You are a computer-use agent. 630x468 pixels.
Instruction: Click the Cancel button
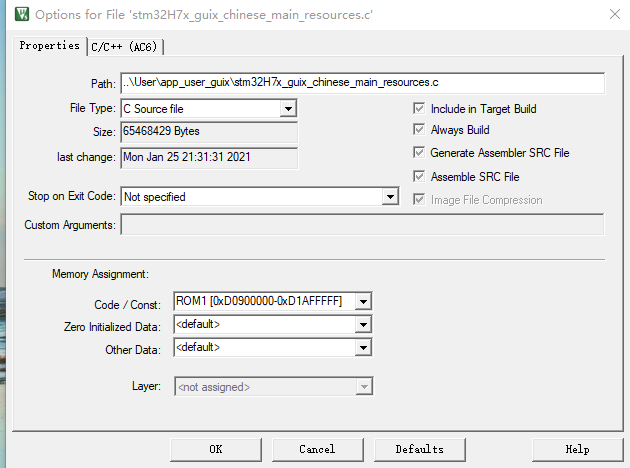pyautogui.click(x=317, y=450)
